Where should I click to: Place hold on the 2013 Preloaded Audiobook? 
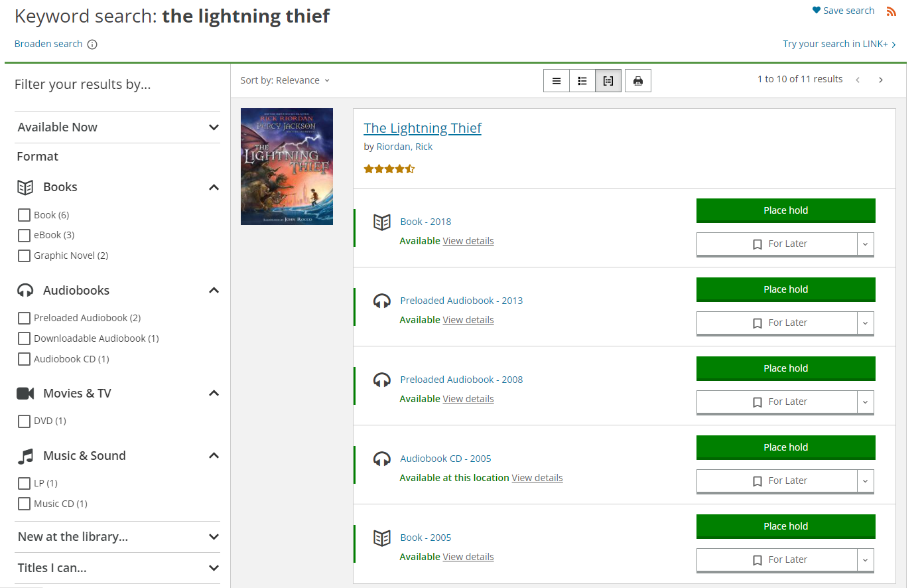coord(785,289)
